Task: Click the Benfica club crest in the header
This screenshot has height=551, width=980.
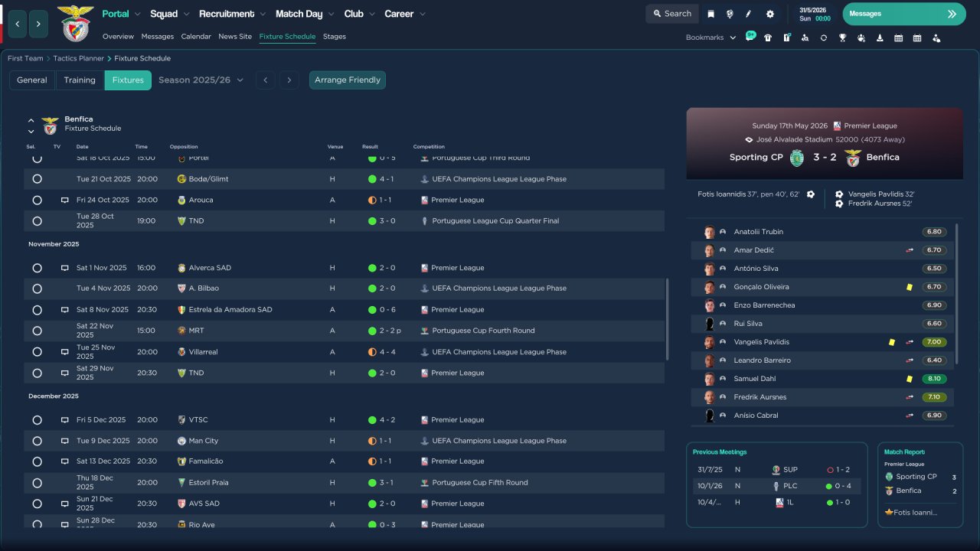Action: (x=75, y=23)
